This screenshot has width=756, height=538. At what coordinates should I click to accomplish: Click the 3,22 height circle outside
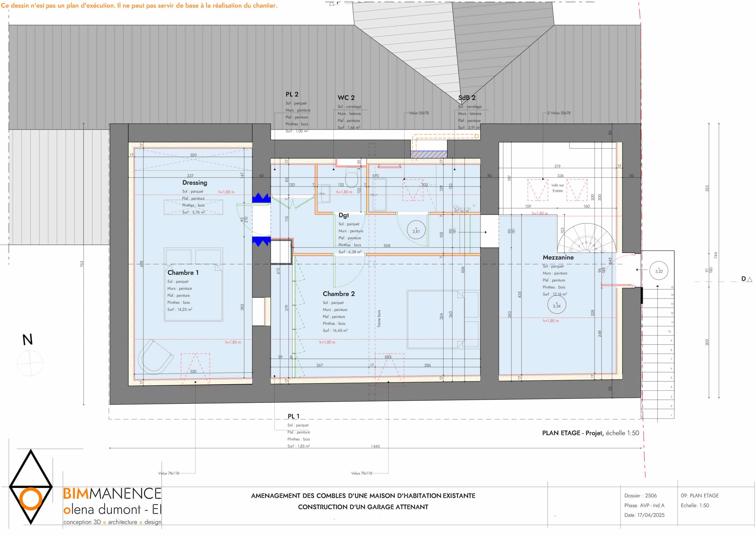(x=659, y=271)
